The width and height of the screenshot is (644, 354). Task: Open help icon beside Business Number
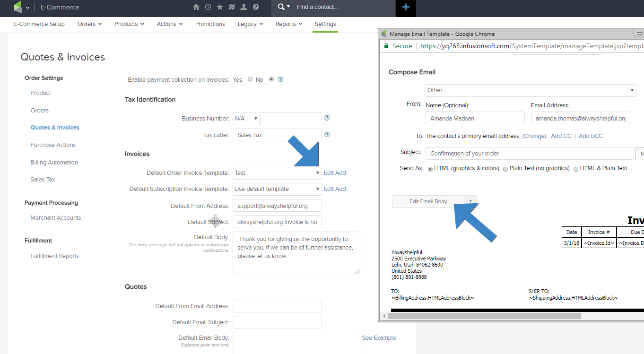click(x=327, y=118)
